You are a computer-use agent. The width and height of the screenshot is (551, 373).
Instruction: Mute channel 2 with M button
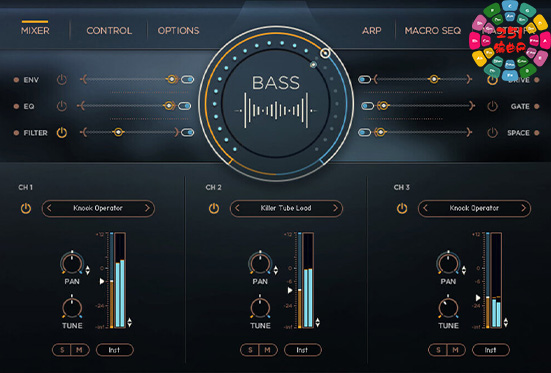pyautogui.click(x=268, y=350)
